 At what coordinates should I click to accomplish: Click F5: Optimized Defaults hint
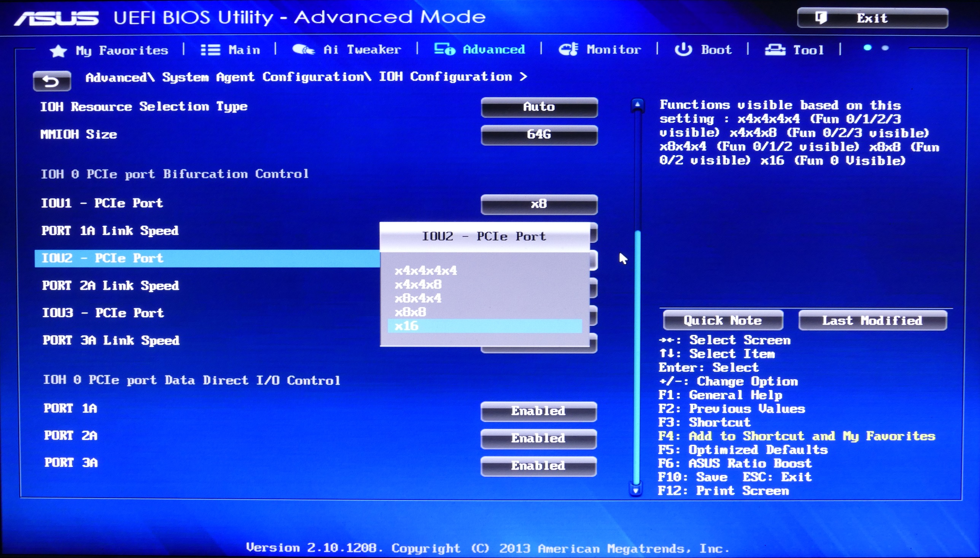(x=743, y=450)
